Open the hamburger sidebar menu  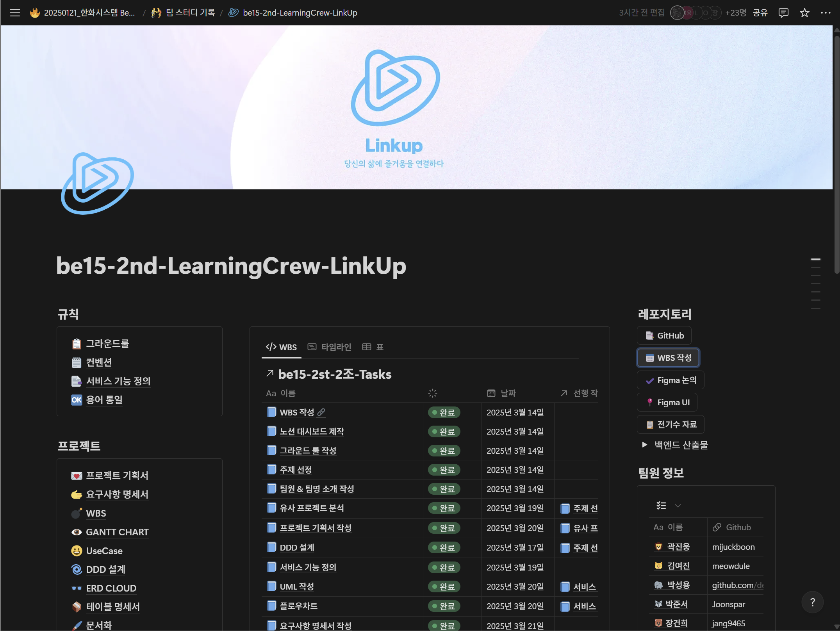pos(15,13)
